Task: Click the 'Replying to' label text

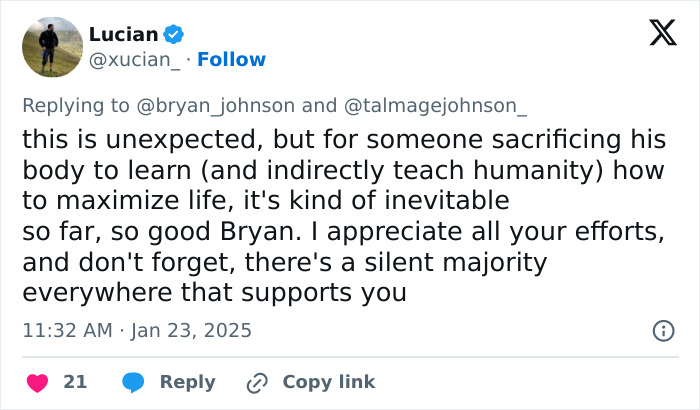Action: point(74,105)
